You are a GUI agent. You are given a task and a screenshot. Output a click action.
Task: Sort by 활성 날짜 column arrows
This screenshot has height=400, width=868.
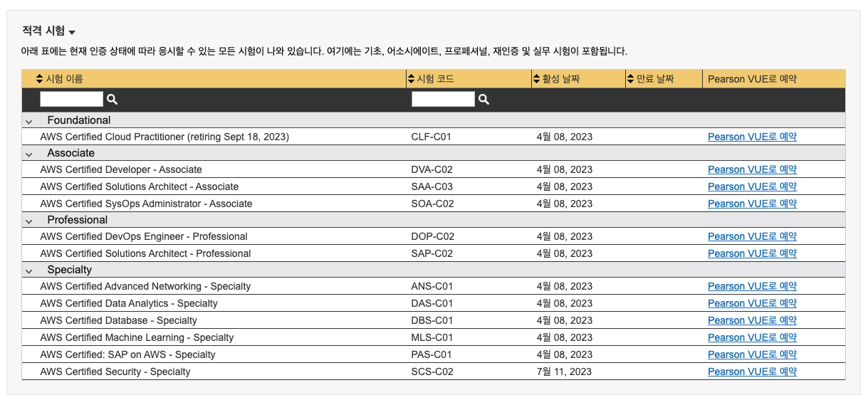click(537, 79)
